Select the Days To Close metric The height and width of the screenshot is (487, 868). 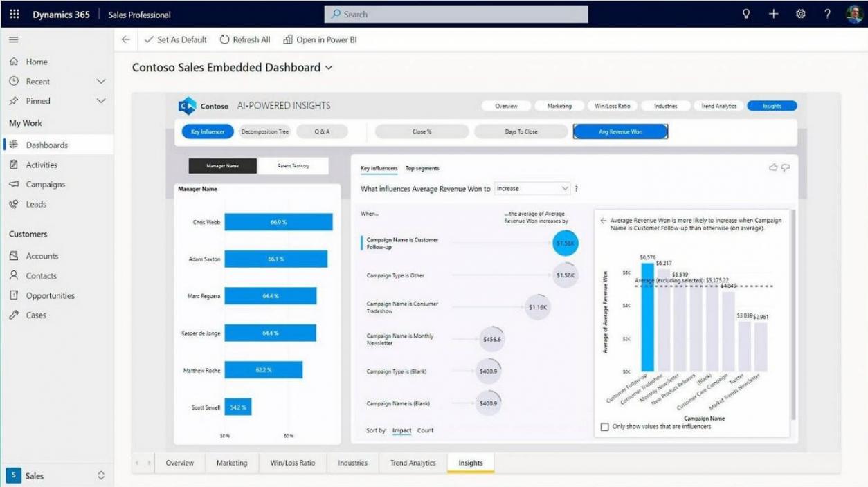(521, 131)
